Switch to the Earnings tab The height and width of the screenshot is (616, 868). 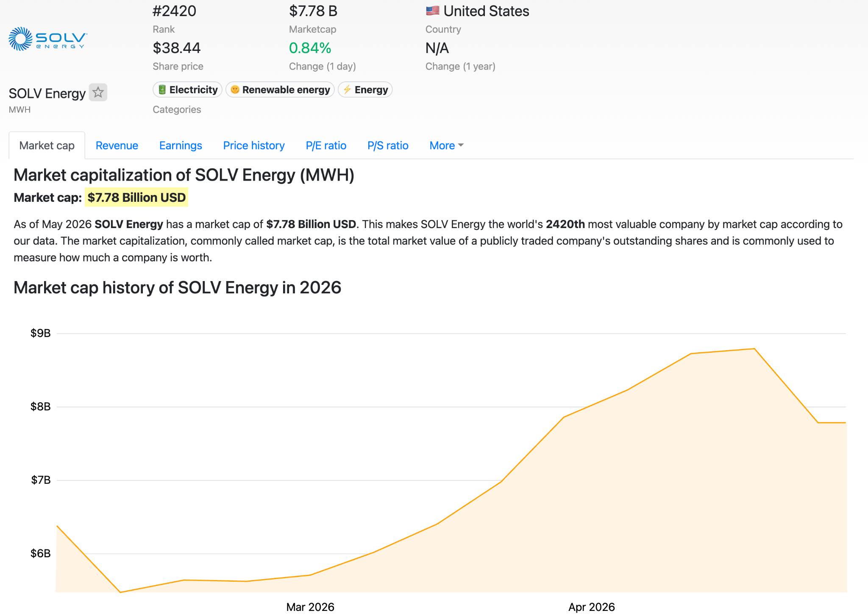click(x=181, y=145)
